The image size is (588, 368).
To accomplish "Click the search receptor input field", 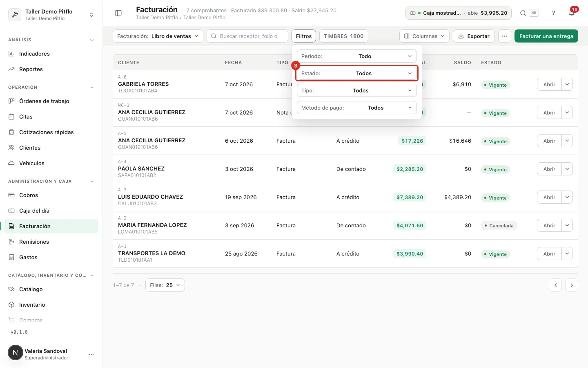I will (x=247, y=36).
